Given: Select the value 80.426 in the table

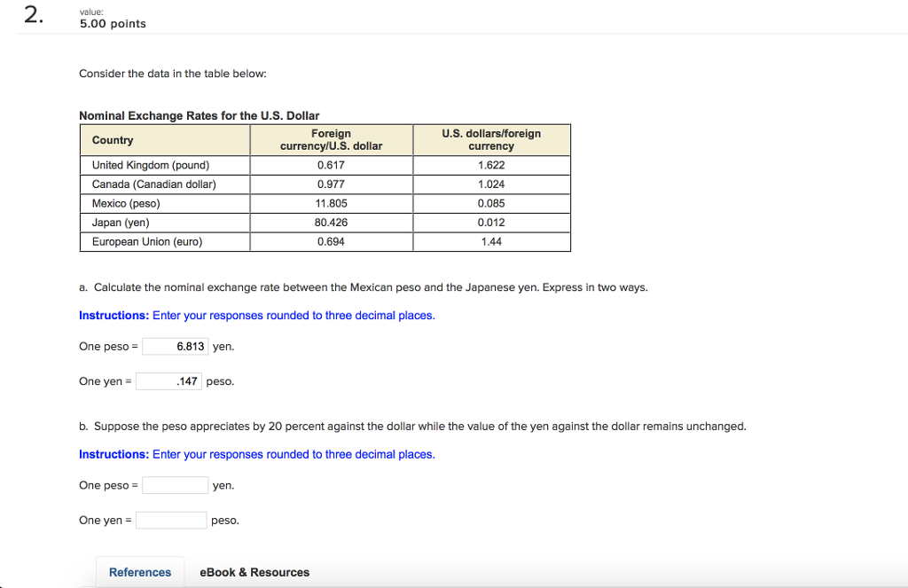Looking at the screenshot, I should (331, 222).
